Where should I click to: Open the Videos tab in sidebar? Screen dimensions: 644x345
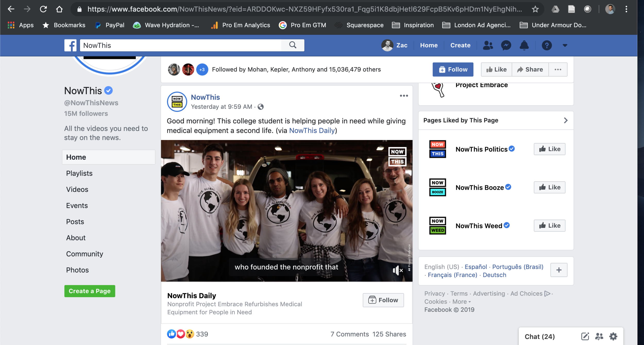tap(77, 189)
